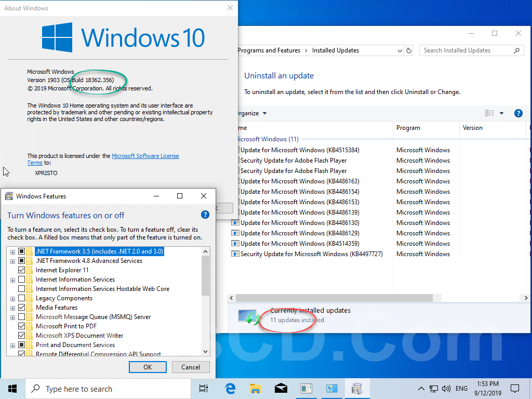
Task: Open the Mail app on the taskbar
Action: [281, 389]
